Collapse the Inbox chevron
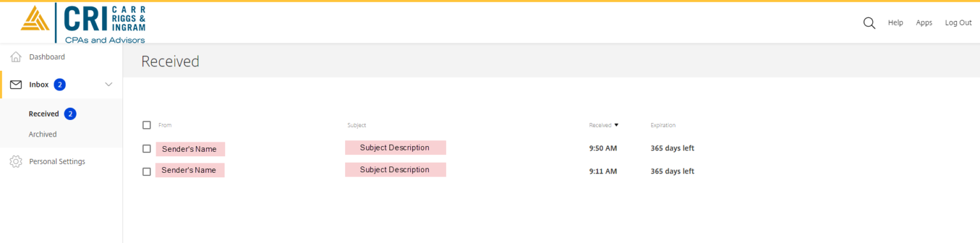Viewport: 980px width, 243px height. point(108,85)
